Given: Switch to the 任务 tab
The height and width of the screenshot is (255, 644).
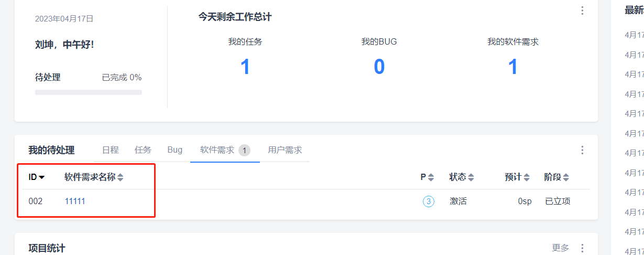Looking at the screenshot, I should (x=143, y=150).
